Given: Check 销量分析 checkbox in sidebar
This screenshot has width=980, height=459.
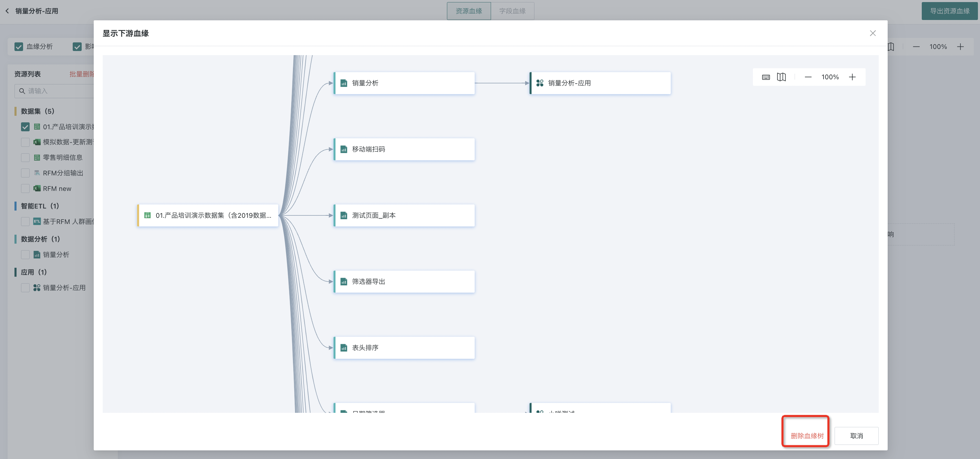Looking at the screenshot, I should coord(25,255).
